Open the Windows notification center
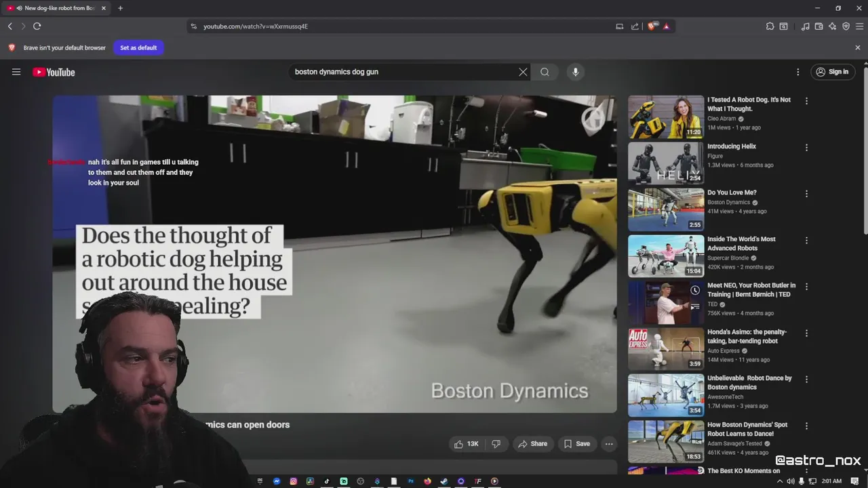 855,481
